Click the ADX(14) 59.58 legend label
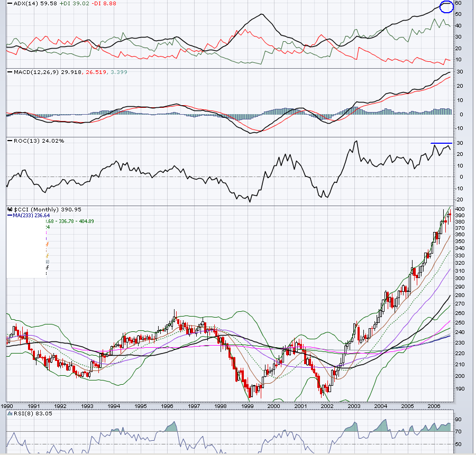Screen dimensions: 476x455 point(35,4)
